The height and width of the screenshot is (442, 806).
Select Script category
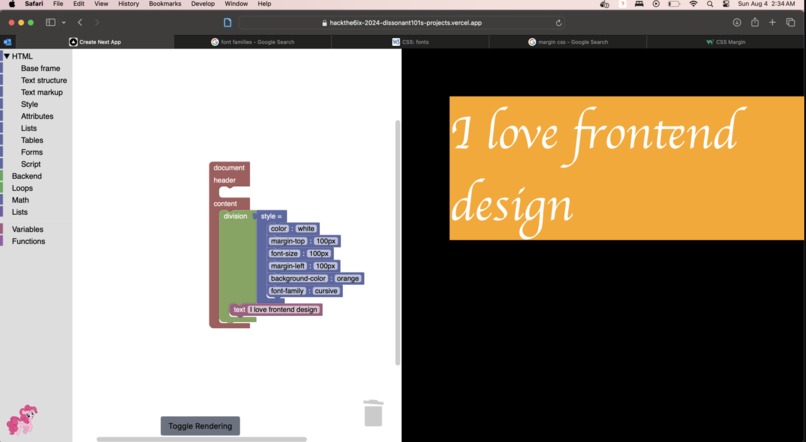31,164
